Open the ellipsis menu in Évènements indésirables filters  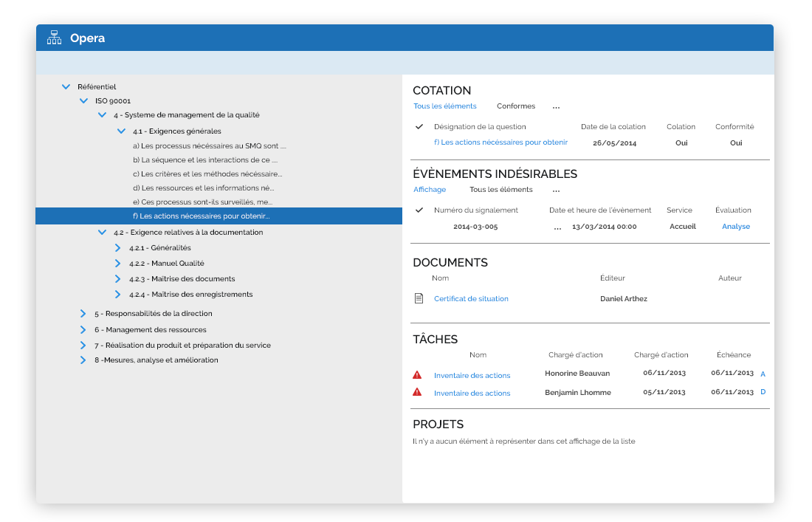click(x=556, y=190)
